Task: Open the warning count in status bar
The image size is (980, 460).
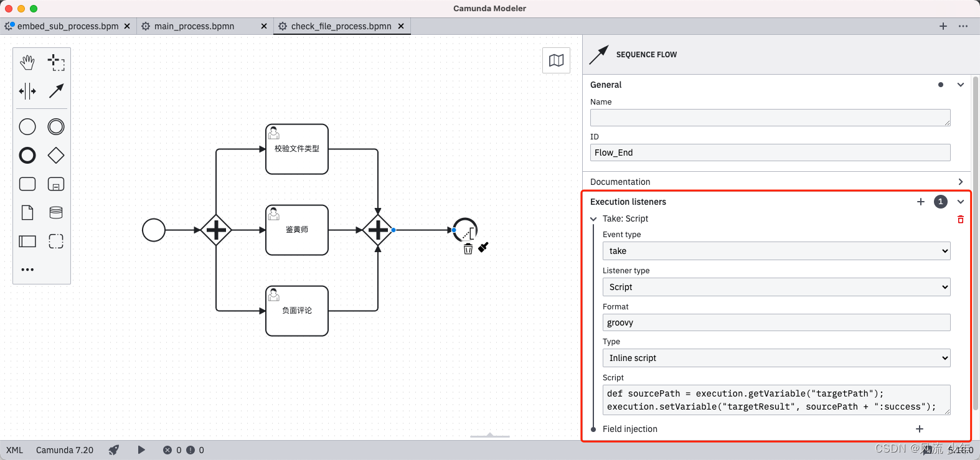Action: tap(195, 450)
